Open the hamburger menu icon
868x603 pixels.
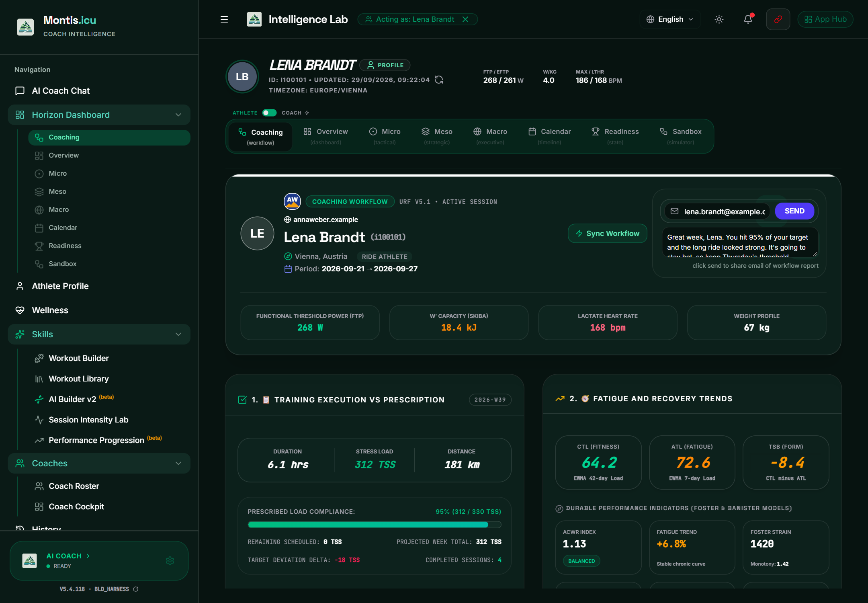[x=224, y=19]
